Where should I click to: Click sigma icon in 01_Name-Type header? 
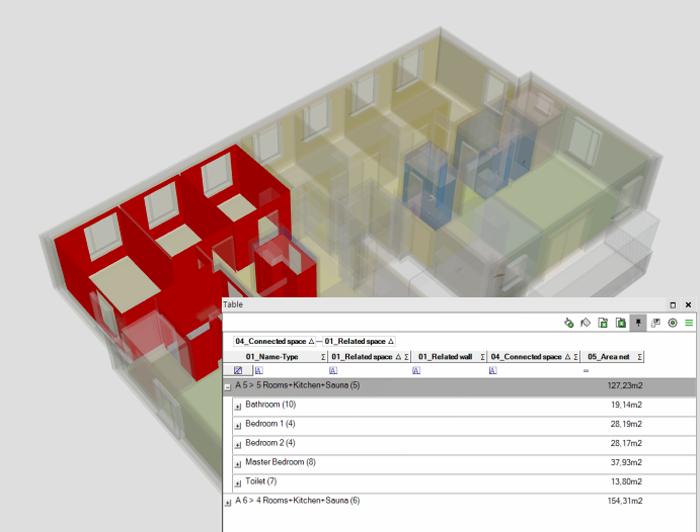(x=323, y=357)
